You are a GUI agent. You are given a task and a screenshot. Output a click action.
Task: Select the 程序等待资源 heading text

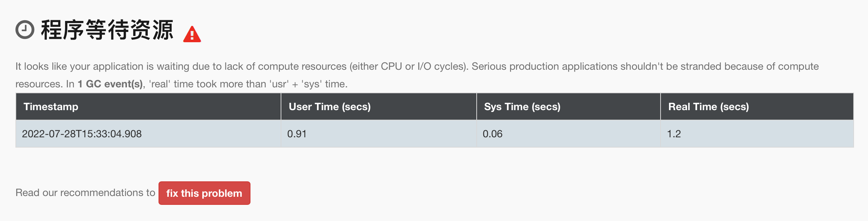[x=107, y=30]
